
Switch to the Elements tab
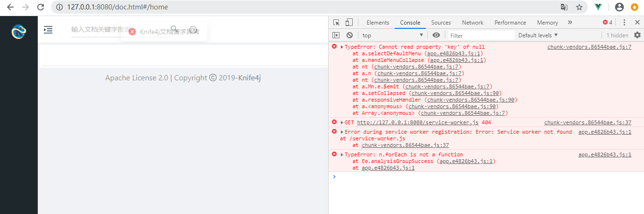tap(378, 22)
